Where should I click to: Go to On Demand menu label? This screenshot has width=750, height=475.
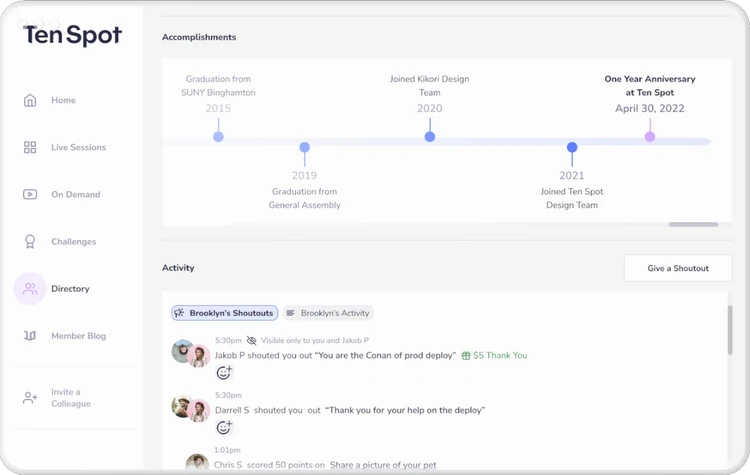pos(76,194)
